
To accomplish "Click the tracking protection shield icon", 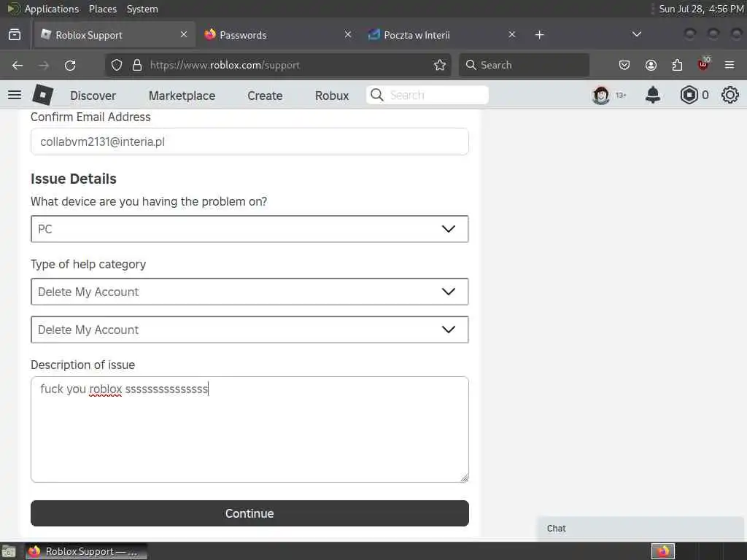I will 117,65.
